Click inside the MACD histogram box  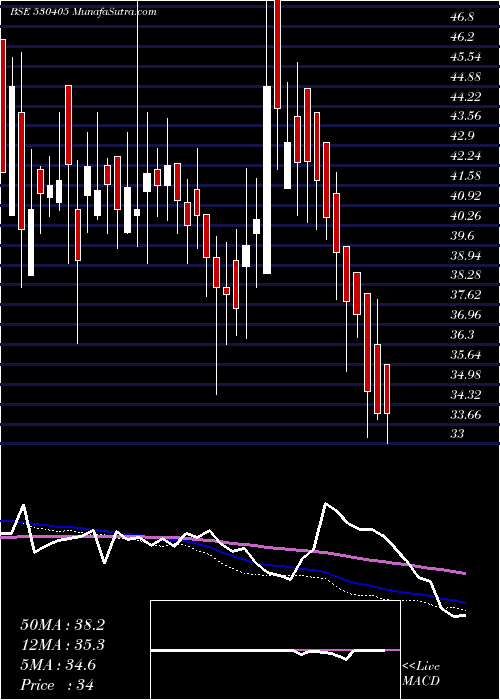pos(275,650)
